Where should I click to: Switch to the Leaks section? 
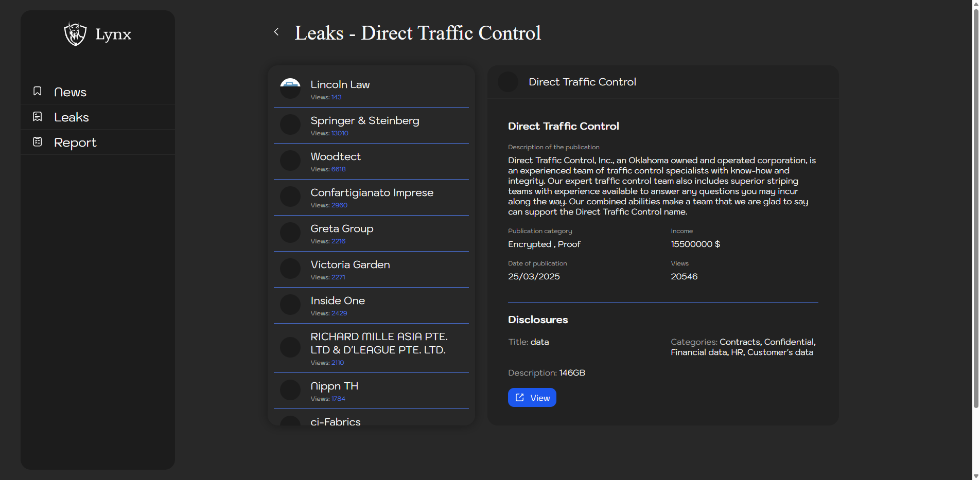click(x=72, y=117)
